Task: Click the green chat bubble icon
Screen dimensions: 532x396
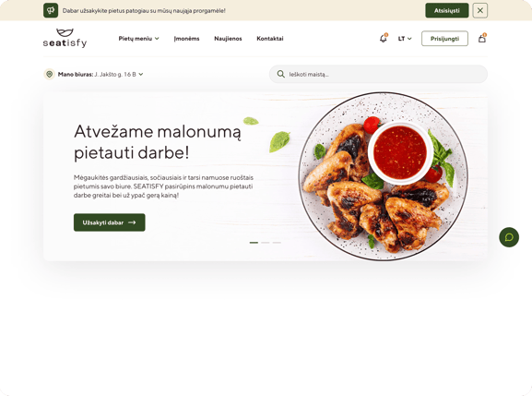Action: pyautogui.click(x=509, y=237)
